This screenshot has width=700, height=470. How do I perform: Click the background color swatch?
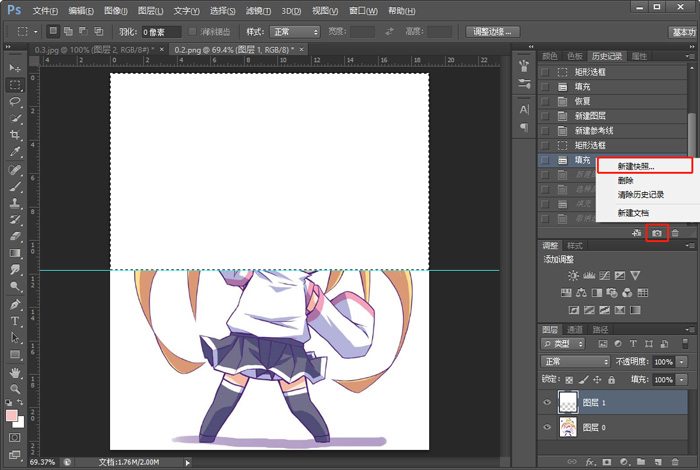pyautogui.click(x=20, y=423)
